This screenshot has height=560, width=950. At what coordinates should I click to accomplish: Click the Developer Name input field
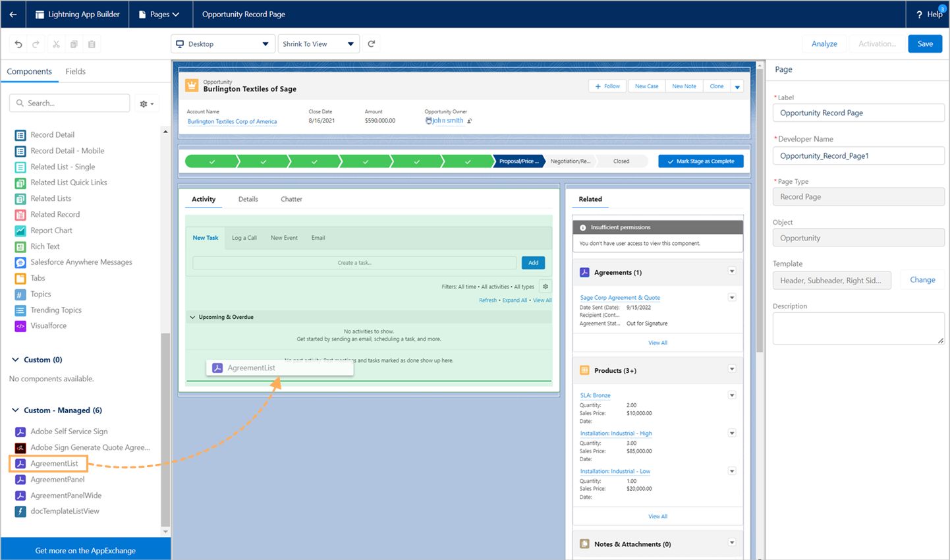point(858,156)
